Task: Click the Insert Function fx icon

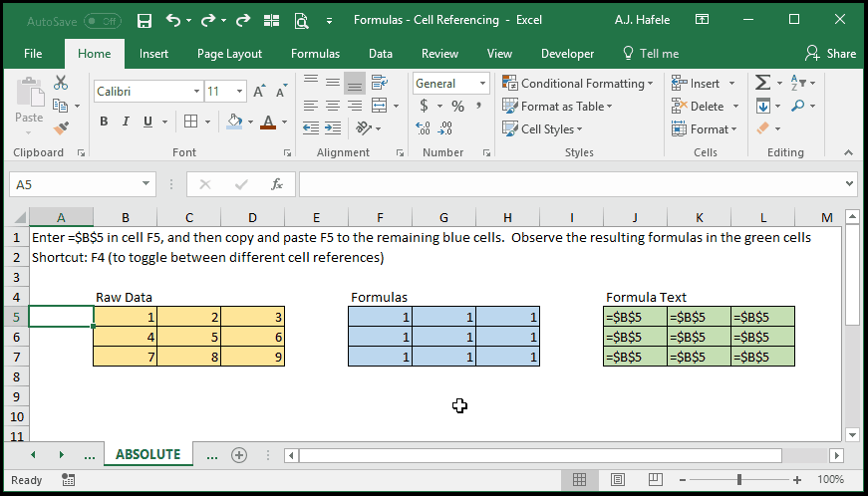Action: [x=277, y=184]
